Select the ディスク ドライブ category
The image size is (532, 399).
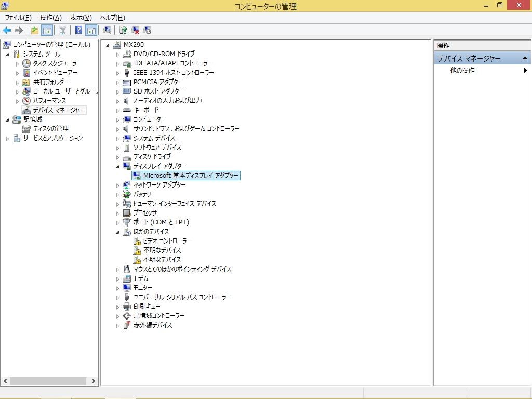coord(152,157)
